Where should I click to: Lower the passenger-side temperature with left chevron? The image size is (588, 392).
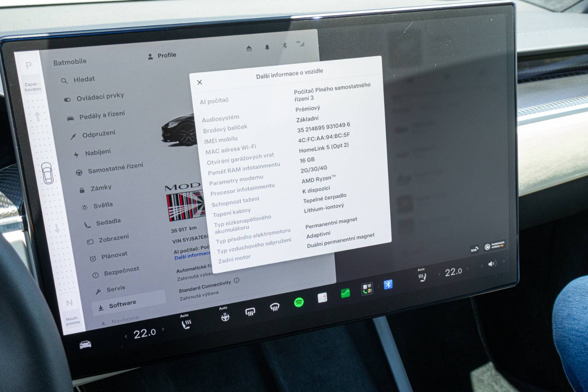[439, 274]
